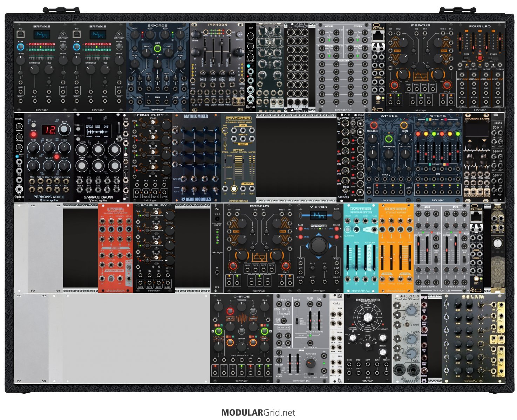
Task: Flip the Mute switch on A-138d CFX
Action: [407, 325]
